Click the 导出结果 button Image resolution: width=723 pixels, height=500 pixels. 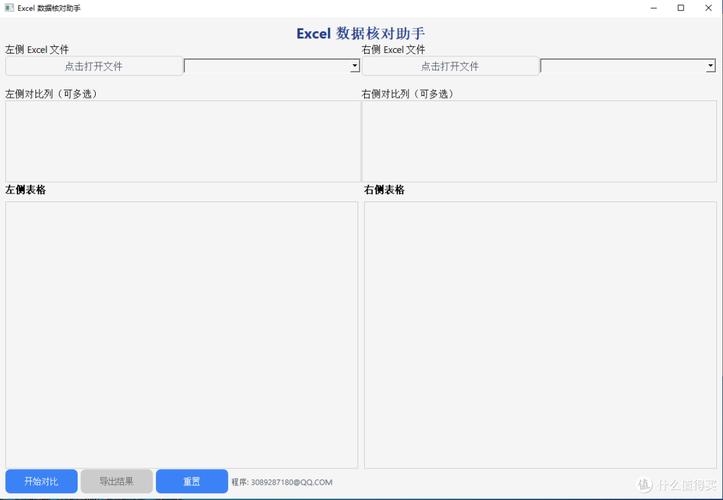[x=117, y=481]
